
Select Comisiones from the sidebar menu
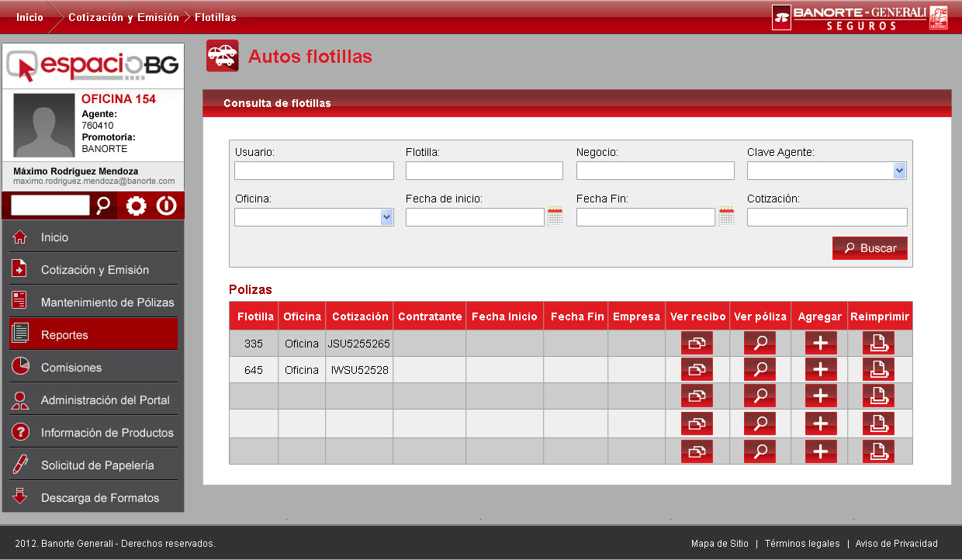coord(93,368)
